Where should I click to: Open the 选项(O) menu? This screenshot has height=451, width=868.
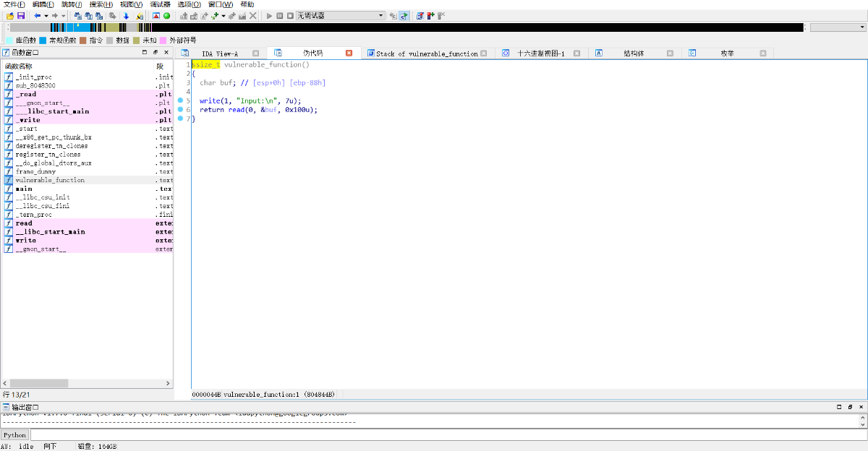pos(190,4)
